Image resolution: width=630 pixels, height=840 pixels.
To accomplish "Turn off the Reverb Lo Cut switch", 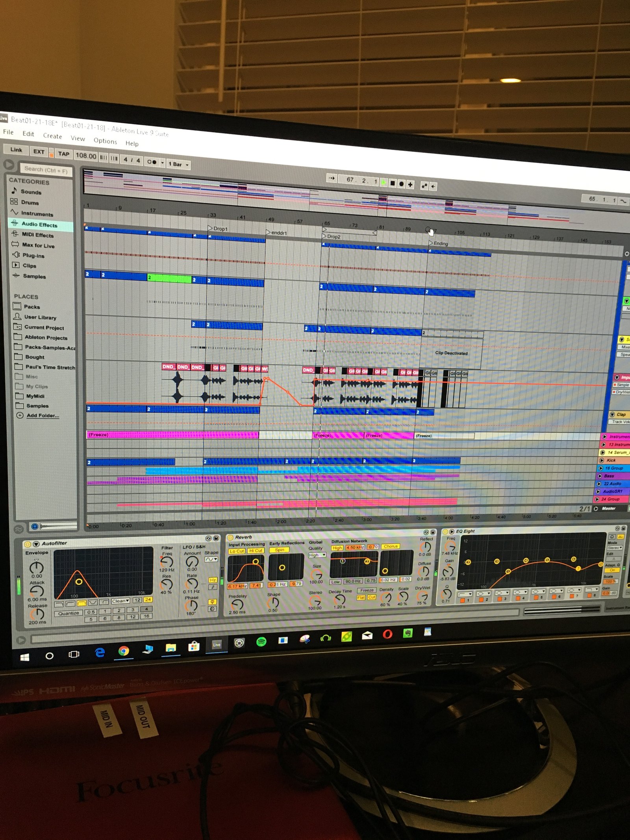I will [237, 551].
